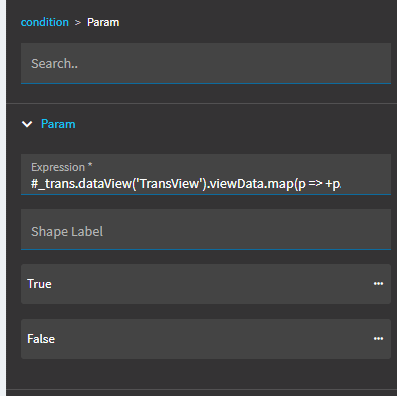Select the Param breadcrumb item
Viewport: 397px width, 396px height.
pyautogui.click(x=103, y=22)
